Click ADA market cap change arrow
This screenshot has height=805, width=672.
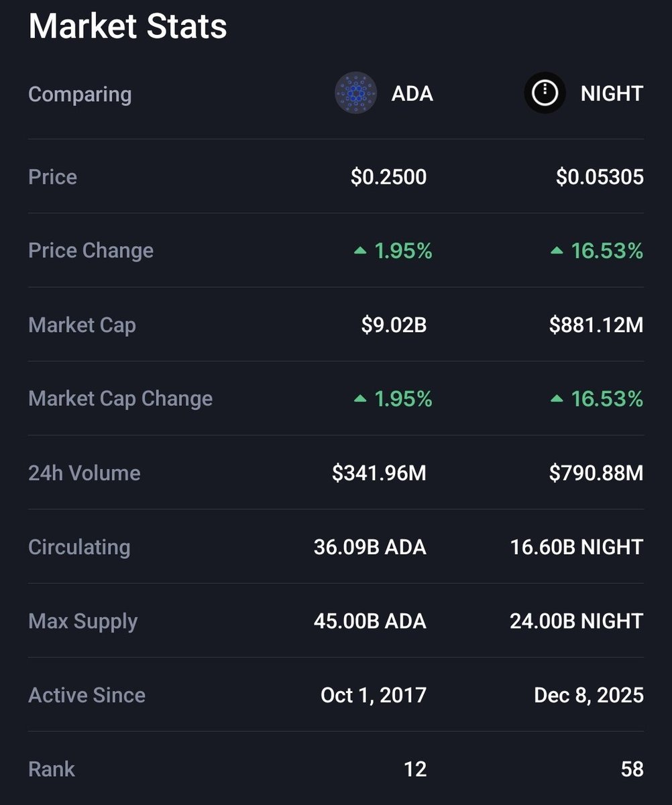click(360, 399)
